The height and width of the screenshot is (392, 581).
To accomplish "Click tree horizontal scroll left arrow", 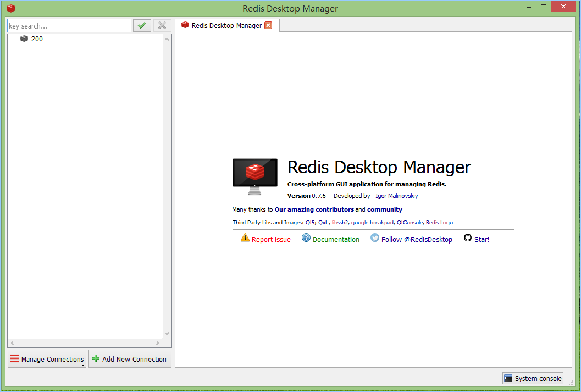I will coord(12,343).
